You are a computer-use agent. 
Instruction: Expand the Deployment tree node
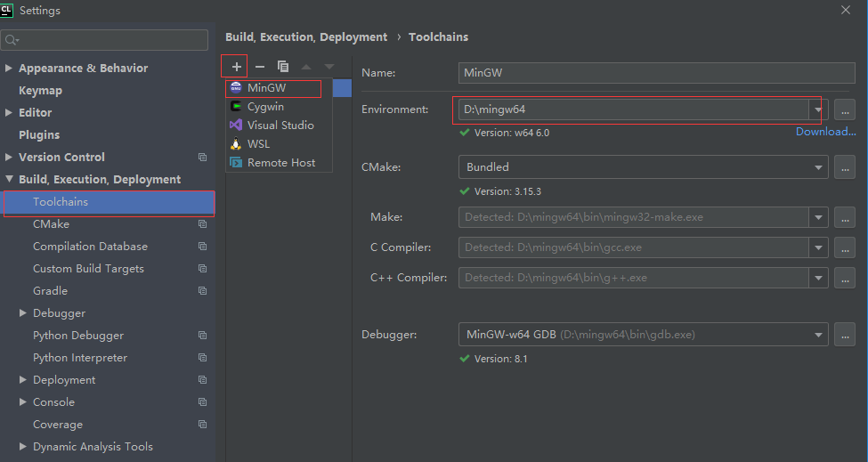point(22,379)
